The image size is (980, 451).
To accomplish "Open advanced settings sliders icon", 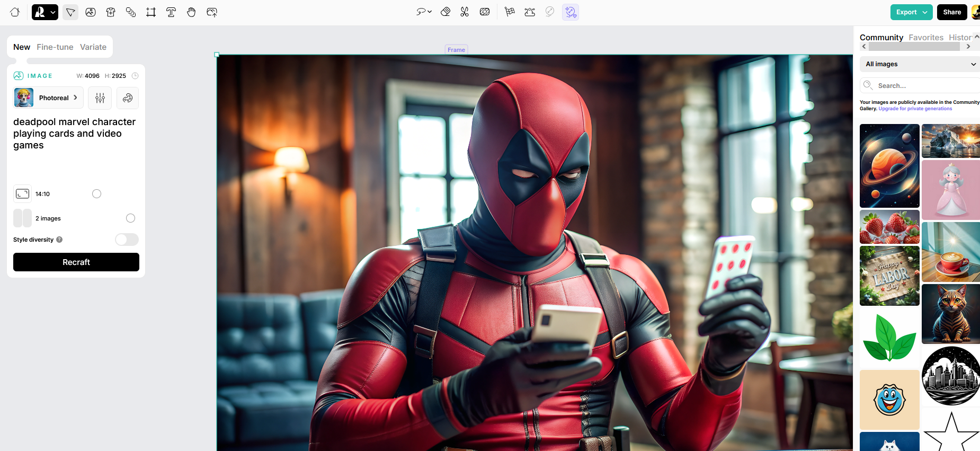I will click(100, 98).
